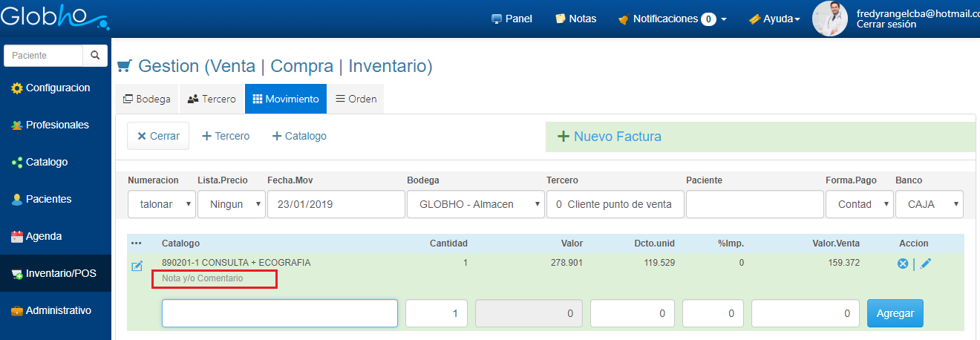The height and width of the screenshot is (340, 980).
Task: Click the patient search magnifier icon
Action: [95, 56]
